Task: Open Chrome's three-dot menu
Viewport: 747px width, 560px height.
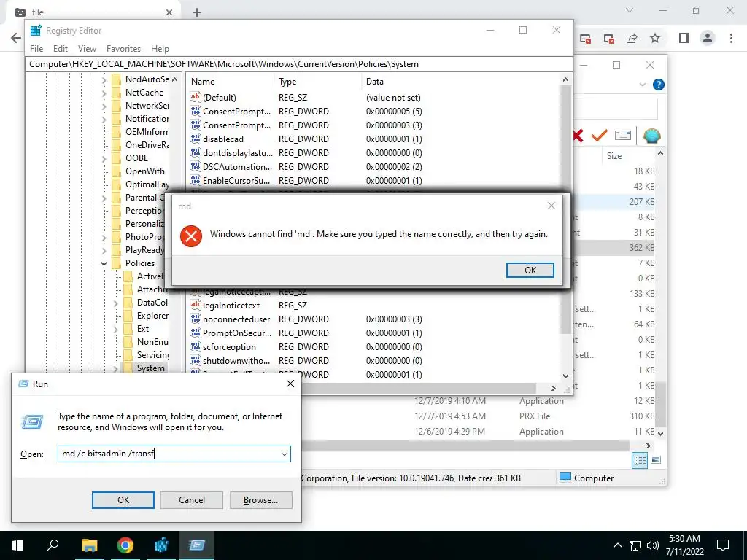Action: click(x=731, y=38)
